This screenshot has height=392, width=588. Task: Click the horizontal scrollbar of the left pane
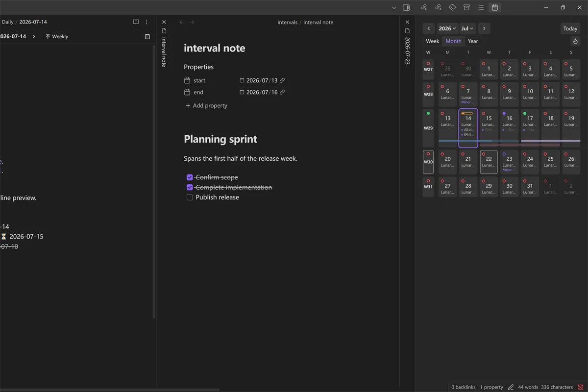coord(110,390)
